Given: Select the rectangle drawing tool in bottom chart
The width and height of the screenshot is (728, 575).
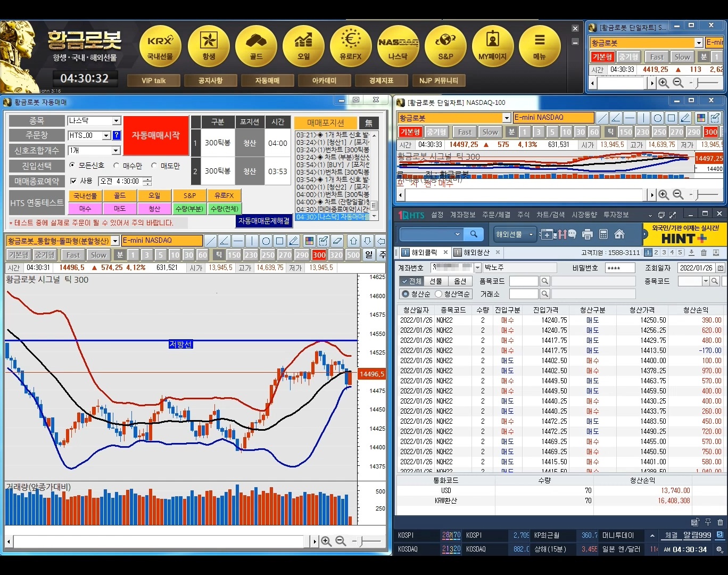Looking at the screenshot, I should click(280, 241).
